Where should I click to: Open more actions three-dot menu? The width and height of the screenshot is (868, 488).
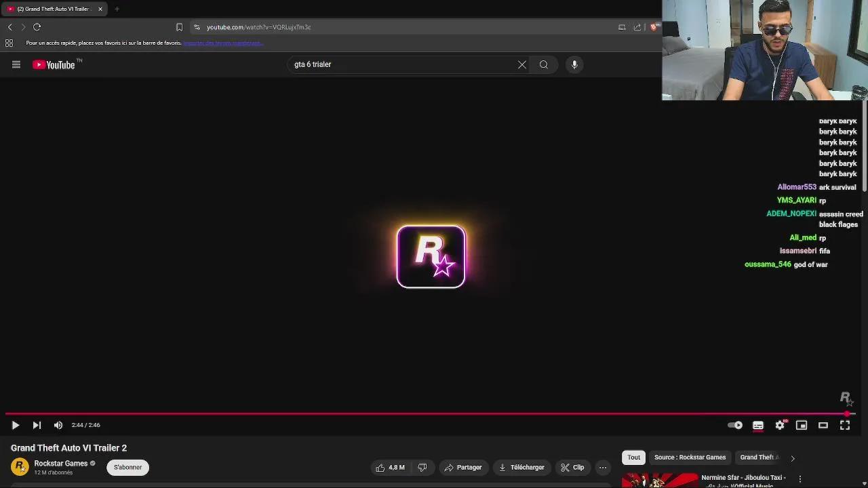tap(603, 467)
